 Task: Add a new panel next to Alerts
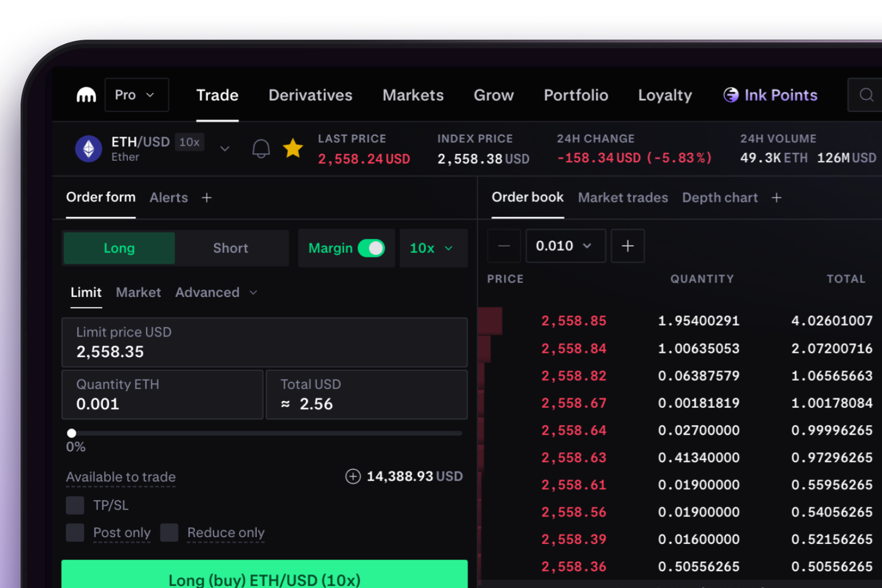pos(207,198)
